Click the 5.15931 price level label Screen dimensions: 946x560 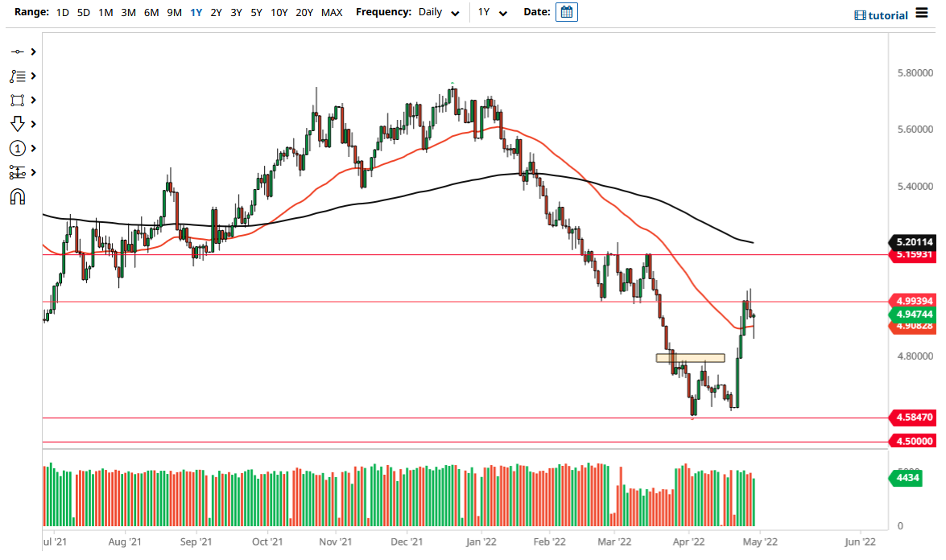[915, 254]
